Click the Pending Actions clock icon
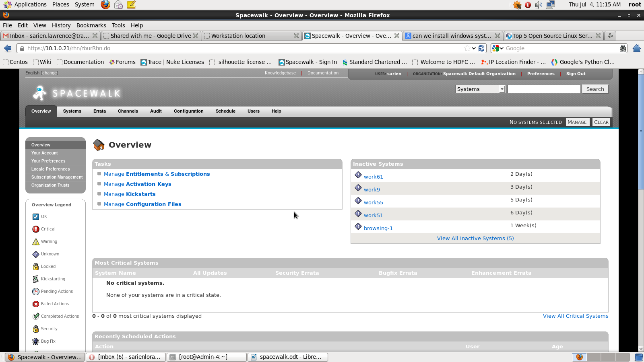 point(35,291)
